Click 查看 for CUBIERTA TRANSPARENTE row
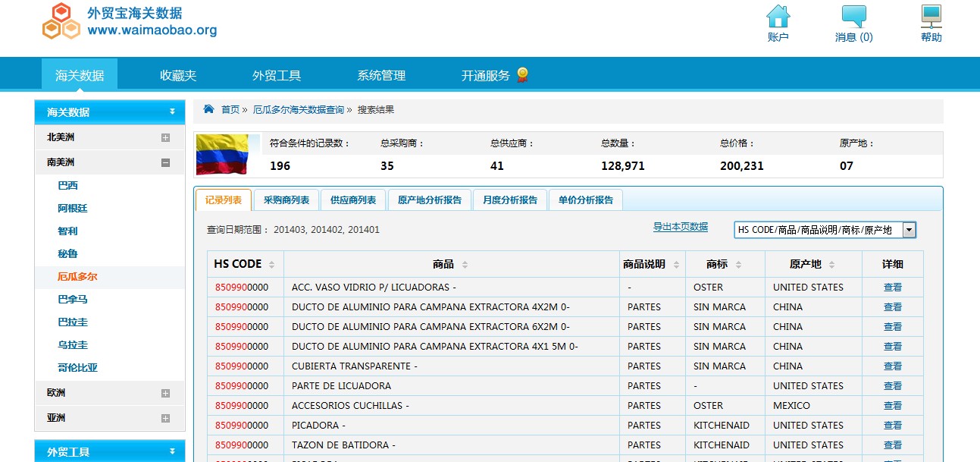 click(x=893, y=366)
